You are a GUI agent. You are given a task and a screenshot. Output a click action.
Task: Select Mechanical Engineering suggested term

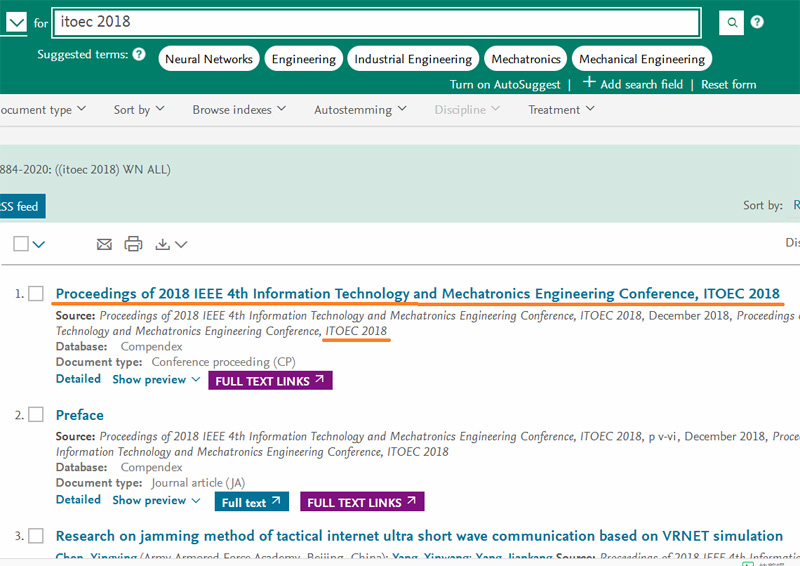point(642,59)
